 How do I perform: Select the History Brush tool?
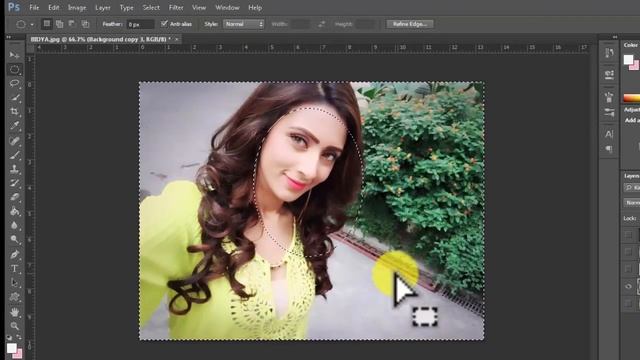[15, 183]
